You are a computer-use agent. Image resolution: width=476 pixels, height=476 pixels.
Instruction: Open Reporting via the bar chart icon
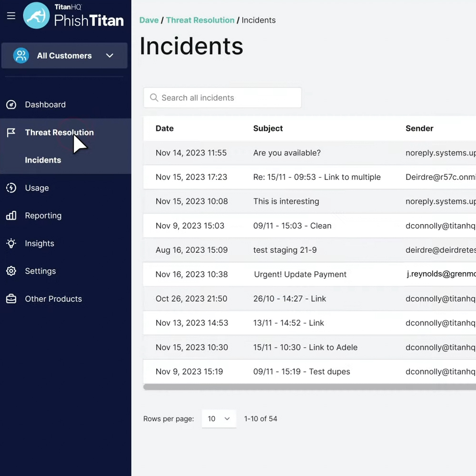(x=11, y=215)
